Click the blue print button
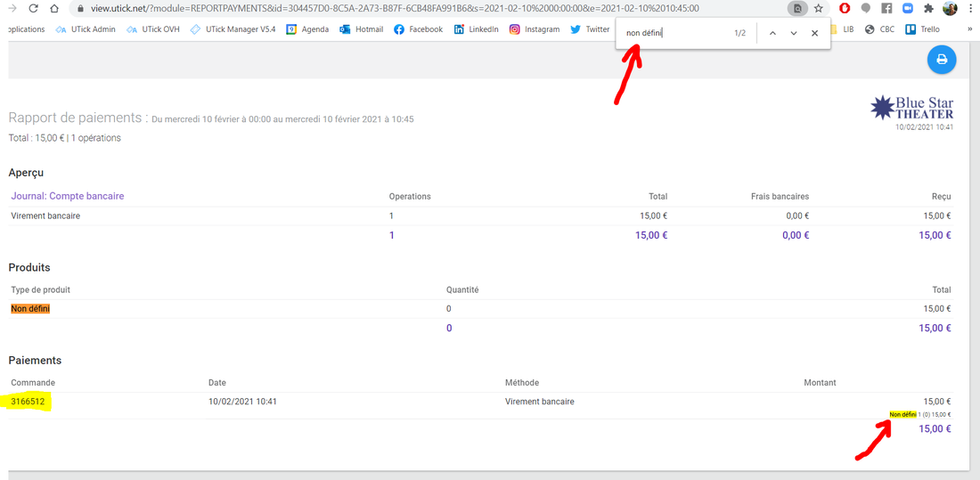The width and height of the screenshot is (980, 480). (x=942, y=60)
